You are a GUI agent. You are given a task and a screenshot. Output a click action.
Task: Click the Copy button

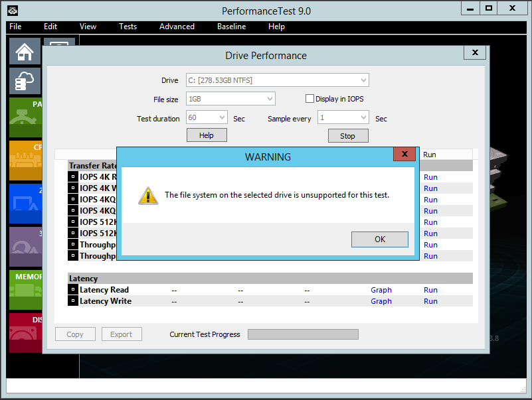pos(75,334)
